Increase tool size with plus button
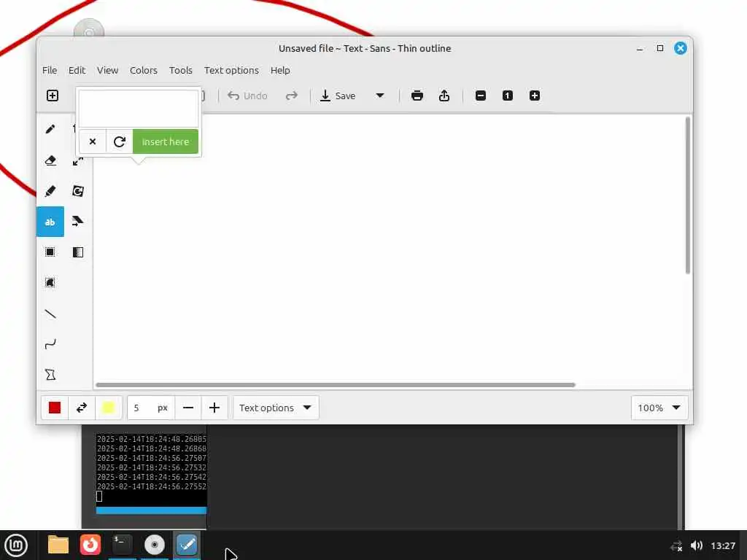747x560 pixels. 214,408
